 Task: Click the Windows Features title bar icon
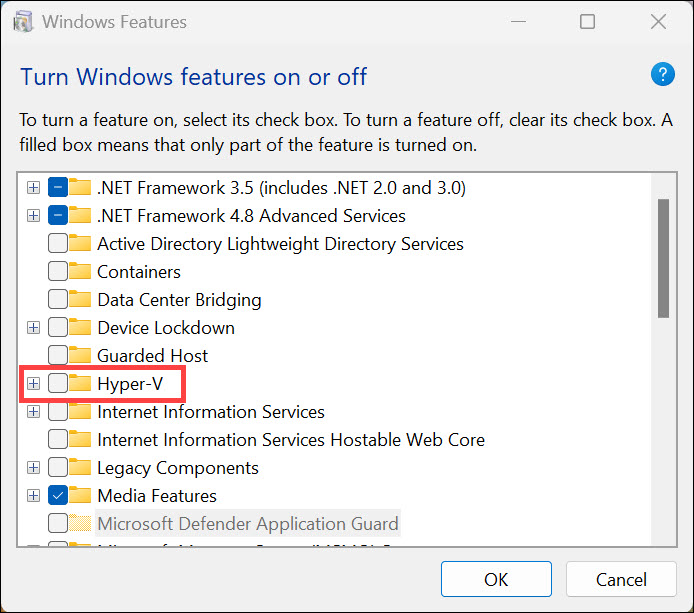22,21
